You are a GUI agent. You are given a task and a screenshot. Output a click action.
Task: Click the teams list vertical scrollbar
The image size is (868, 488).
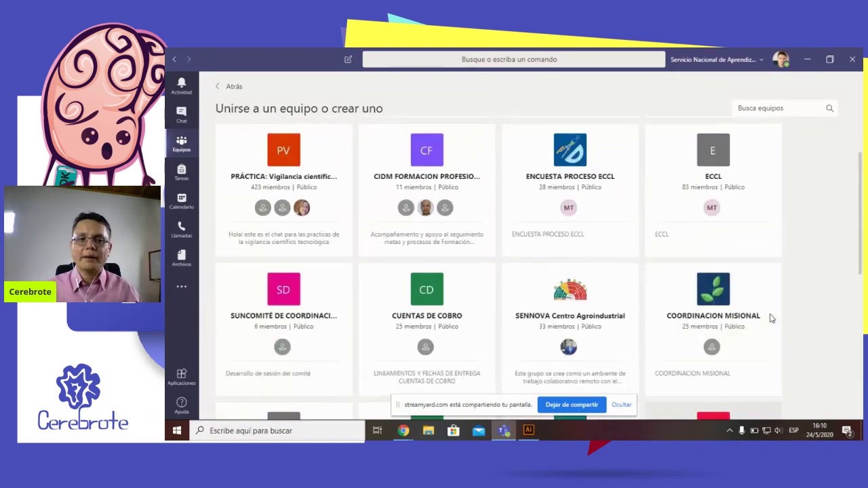coord(860,213)
